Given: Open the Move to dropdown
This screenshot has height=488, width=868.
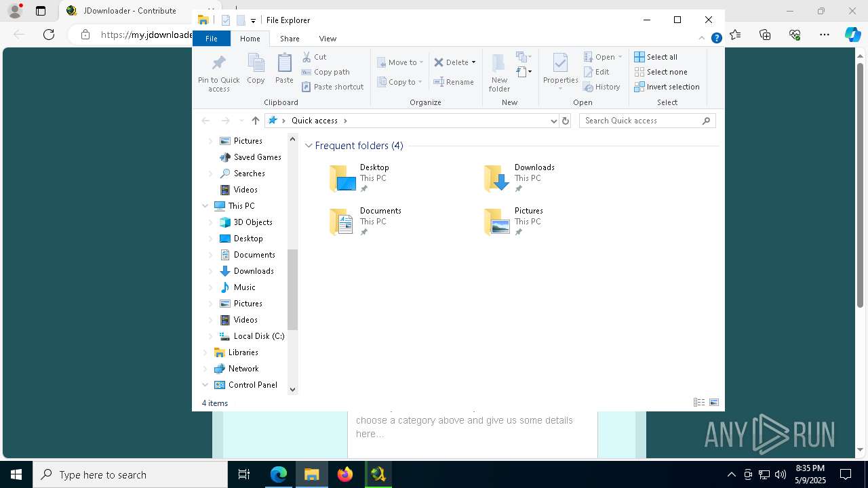Looking at the screenshot, I should tap(400, 62).
